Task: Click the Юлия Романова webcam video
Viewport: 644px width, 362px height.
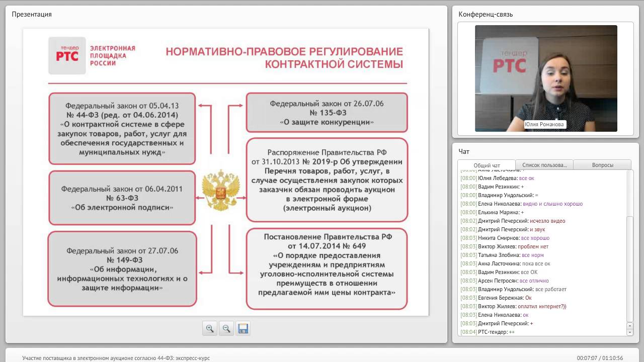Action: click(546, 78)
